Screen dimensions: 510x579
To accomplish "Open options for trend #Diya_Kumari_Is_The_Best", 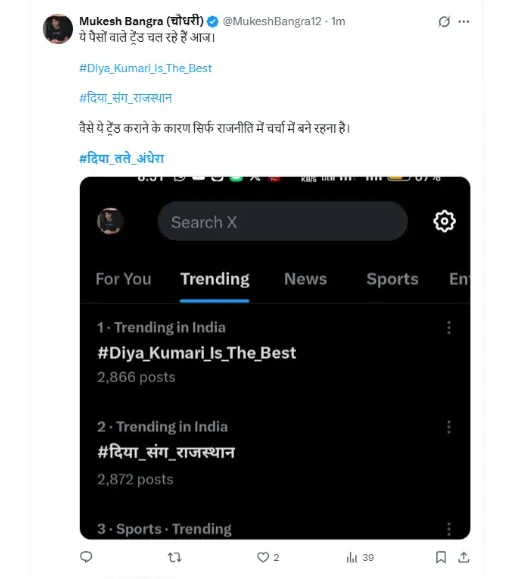I will pos(449,328).
